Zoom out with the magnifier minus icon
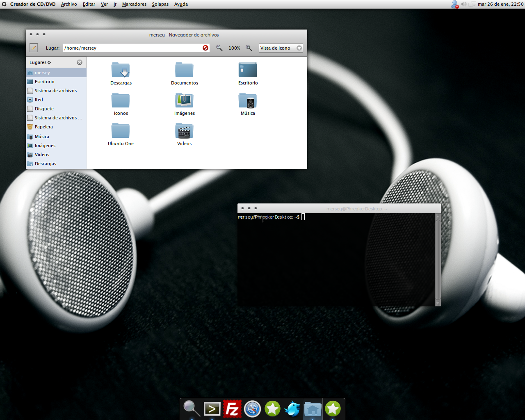Image resolution: width=525 pixels, height=420 pixels. 219,48
